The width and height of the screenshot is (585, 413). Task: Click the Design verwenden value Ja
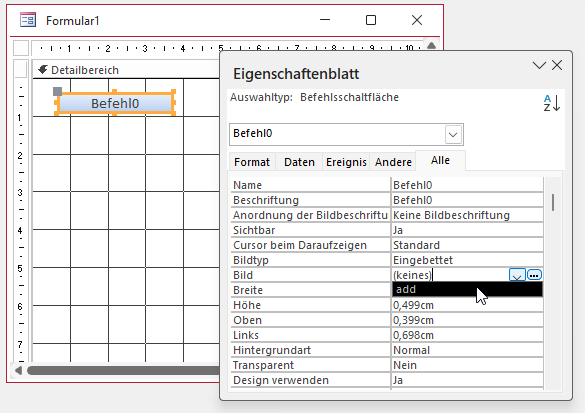coord(467,380)
